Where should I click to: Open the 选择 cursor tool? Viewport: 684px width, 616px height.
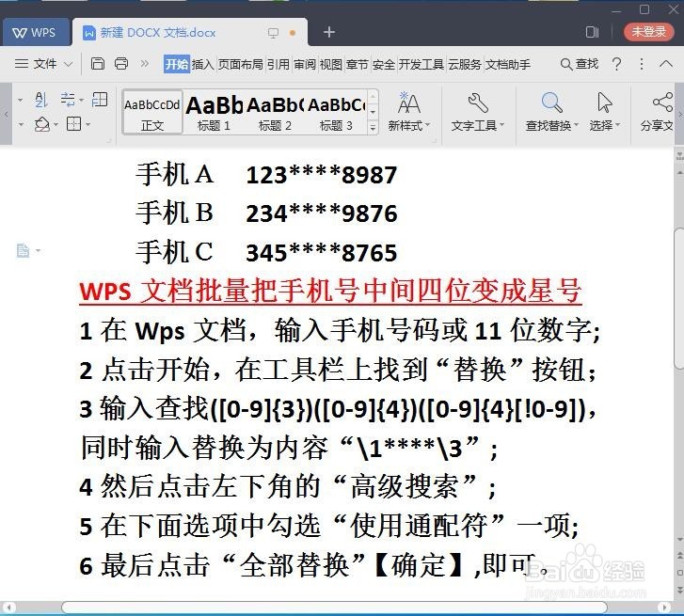605,112
